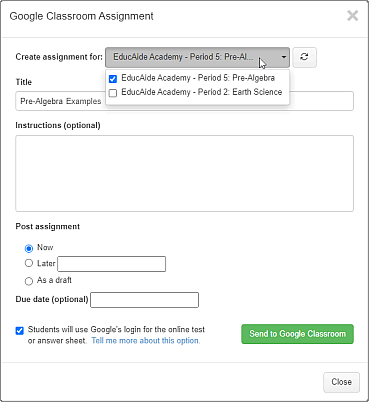Image resolution: width=369 pixels, height=402 pixels.
Task: Click the Due date input field
Action: pos(145,300)
